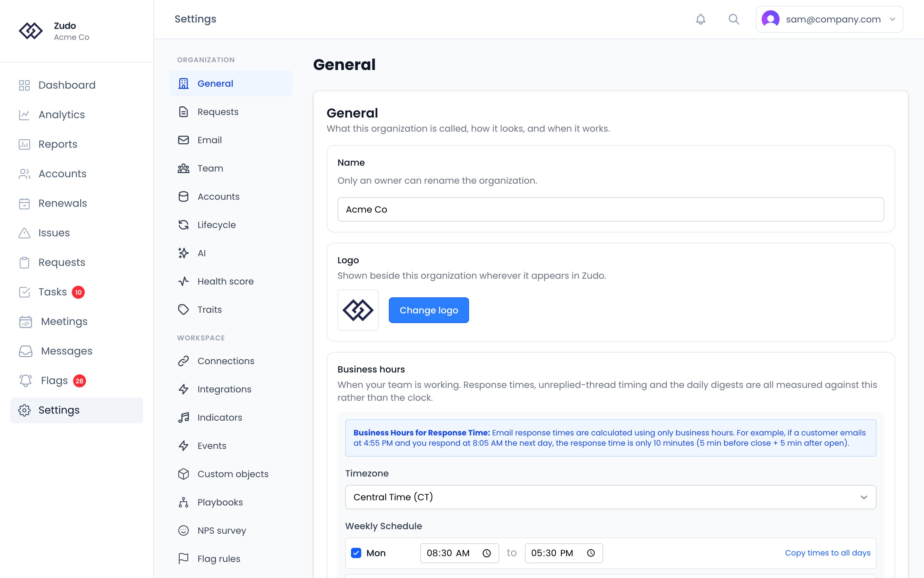
Task: Click the Flags alarm bell icon
Action: pos(26,381)
